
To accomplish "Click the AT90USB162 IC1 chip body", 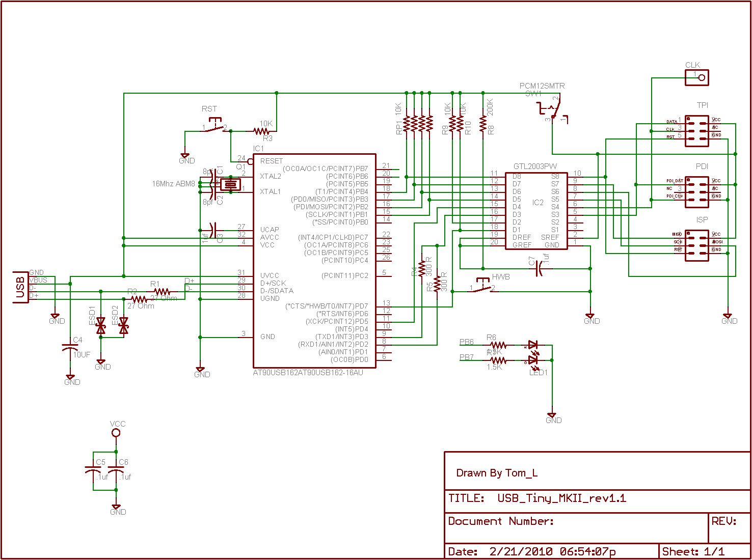I will coord(314,261).
